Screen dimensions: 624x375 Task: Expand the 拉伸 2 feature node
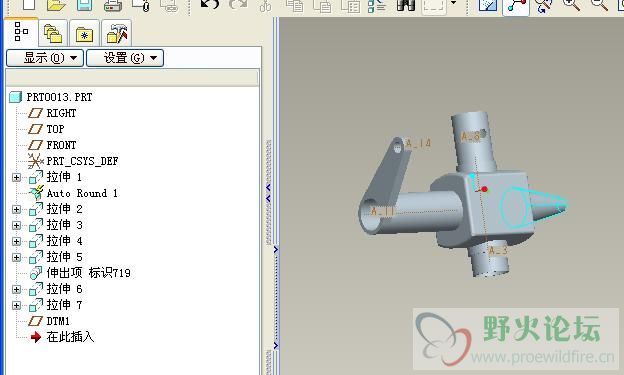[x=16, y=209]
